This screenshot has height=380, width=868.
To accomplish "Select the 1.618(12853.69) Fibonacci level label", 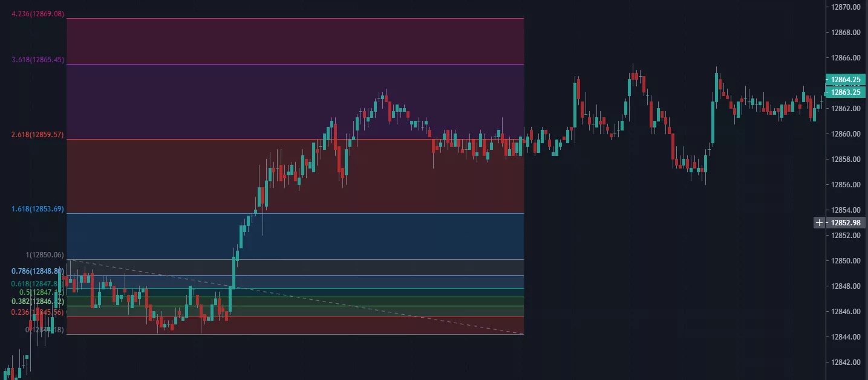I will pyautogui.click(x=38, y=209).
